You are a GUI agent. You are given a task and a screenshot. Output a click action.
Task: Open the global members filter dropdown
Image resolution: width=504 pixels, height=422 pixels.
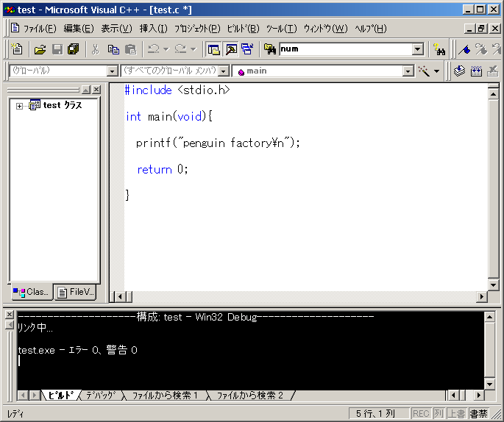point(224,71)
